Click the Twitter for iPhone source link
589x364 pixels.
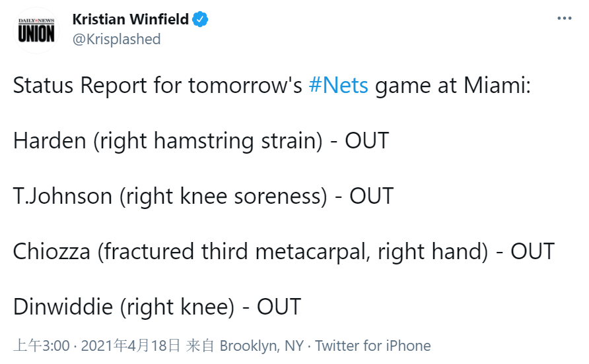click(372, 346)
